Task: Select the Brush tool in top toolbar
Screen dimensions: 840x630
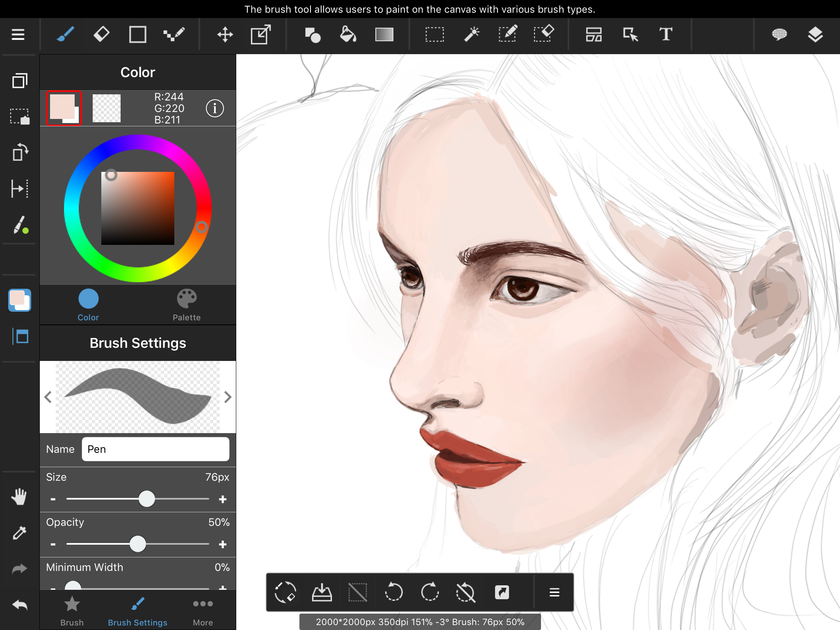Action: pyautogui.click(x=65, y=34)
